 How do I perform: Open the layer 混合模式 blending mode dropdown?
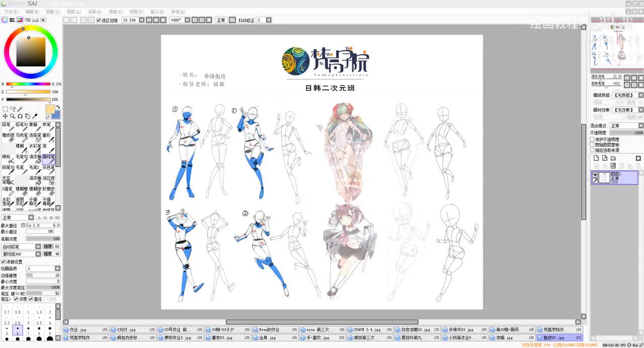(641, 126)
